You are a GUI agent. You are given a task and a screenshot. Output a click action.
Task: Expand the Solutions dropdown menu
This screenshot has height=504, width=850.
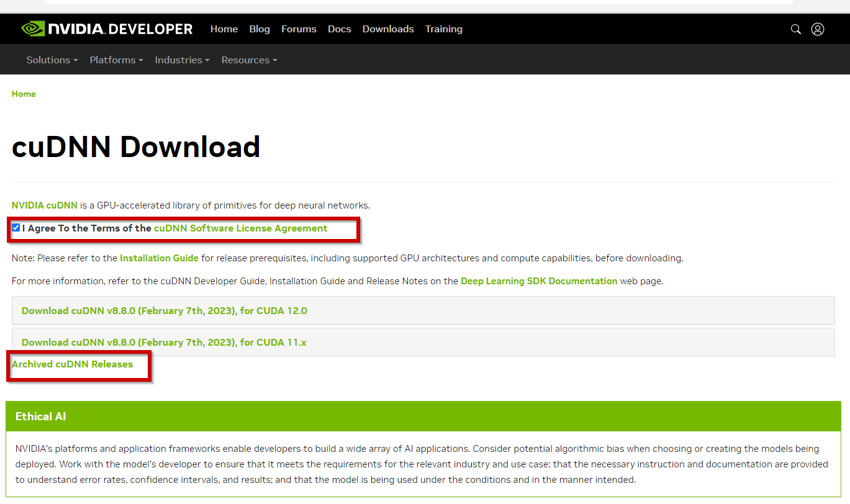52,60
